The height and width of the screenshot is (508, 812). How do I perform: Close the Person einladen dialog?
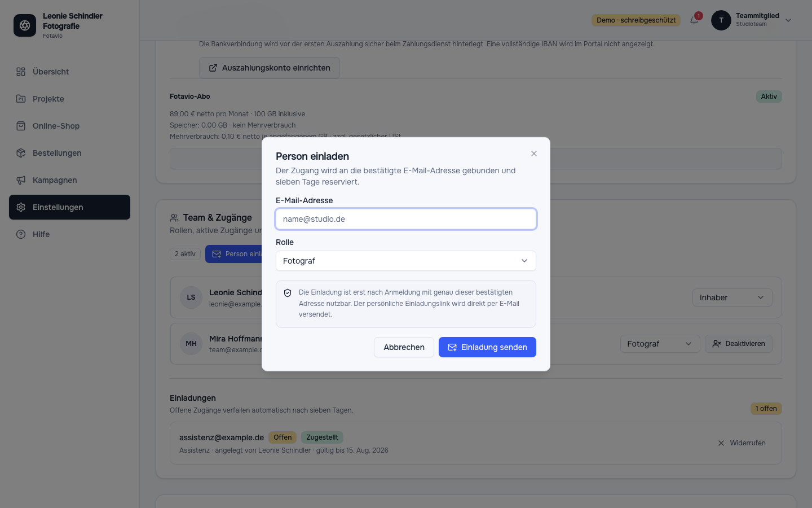pos(534,154)
